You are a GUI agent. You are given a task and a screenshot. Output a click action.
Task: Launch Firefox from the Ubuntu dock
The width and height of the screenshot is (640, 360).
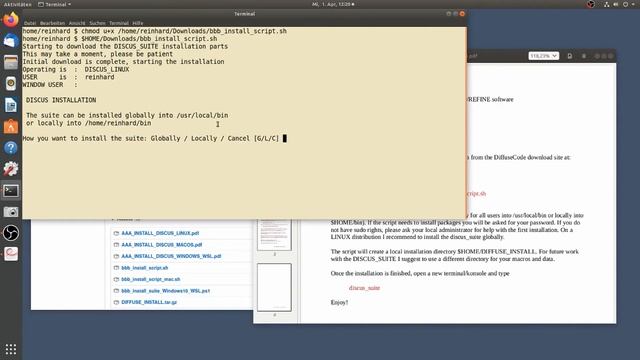coord(11,20)
